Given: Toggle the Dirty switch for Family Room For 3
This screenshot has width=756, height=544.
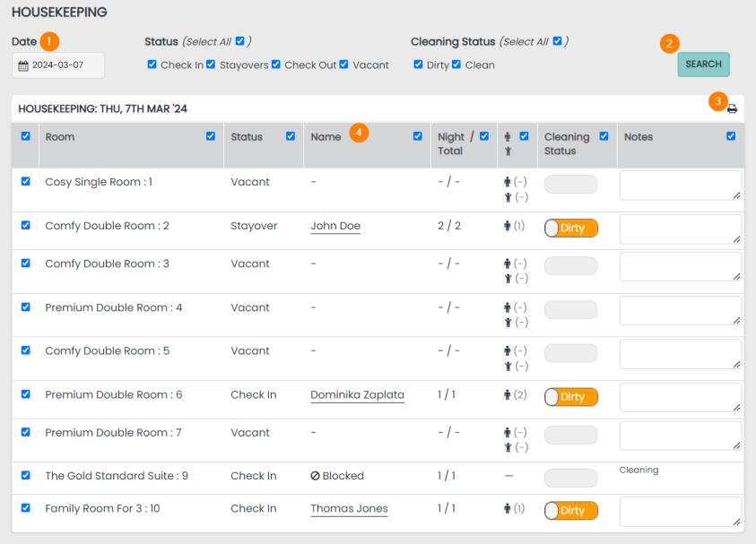Looking at the screenshot, I should pyautogui.click(x=570, y=511).
